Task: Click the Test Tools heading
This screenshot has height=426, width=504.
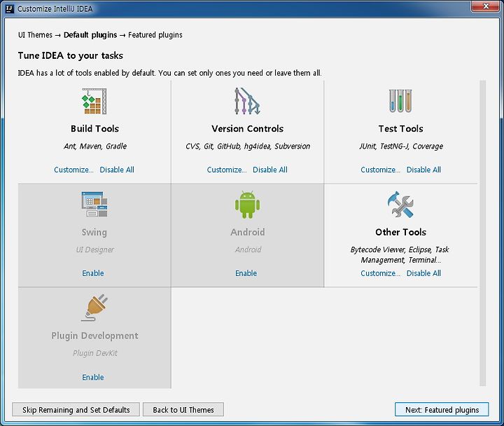Action: coord(400,129)
